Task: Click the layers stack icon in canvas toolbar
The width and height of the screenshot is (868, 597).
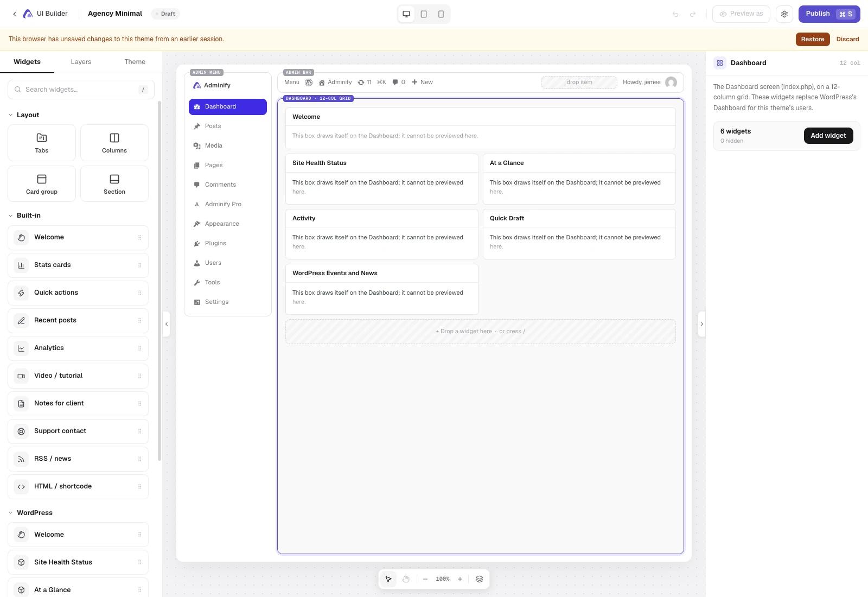Action: point(480,579)
